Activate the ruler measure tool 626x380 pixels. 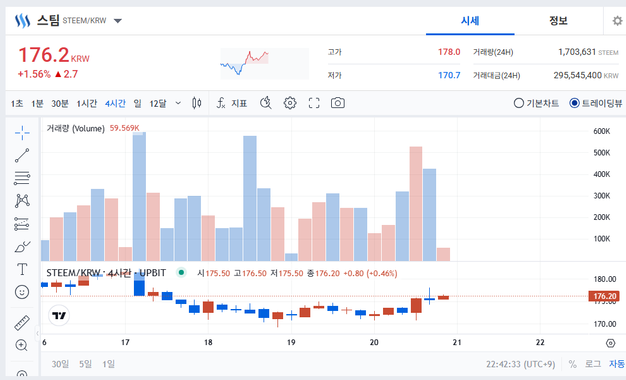pyautogui.click(x=22, y=323)
